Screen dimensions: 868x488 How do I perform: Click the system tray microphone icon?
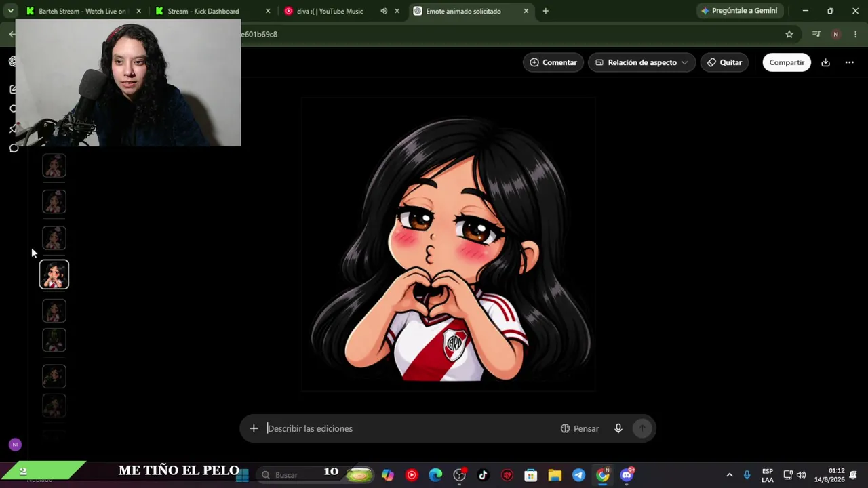[747, 475]
